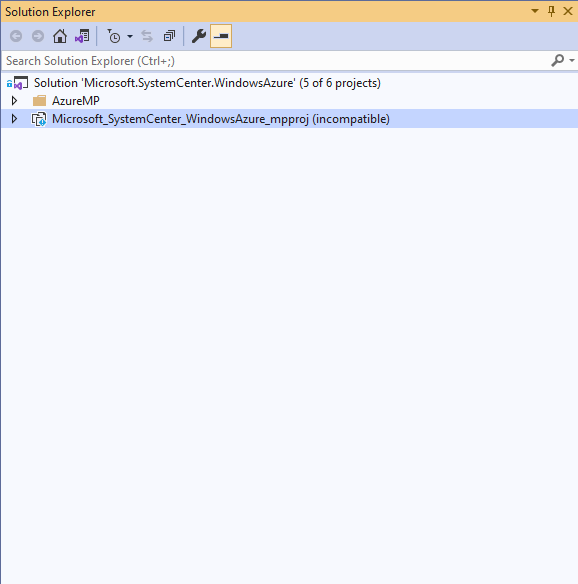Screen dimensions: 578x584
Task: Click Sync with Active Document arrows
Action: 147,36
